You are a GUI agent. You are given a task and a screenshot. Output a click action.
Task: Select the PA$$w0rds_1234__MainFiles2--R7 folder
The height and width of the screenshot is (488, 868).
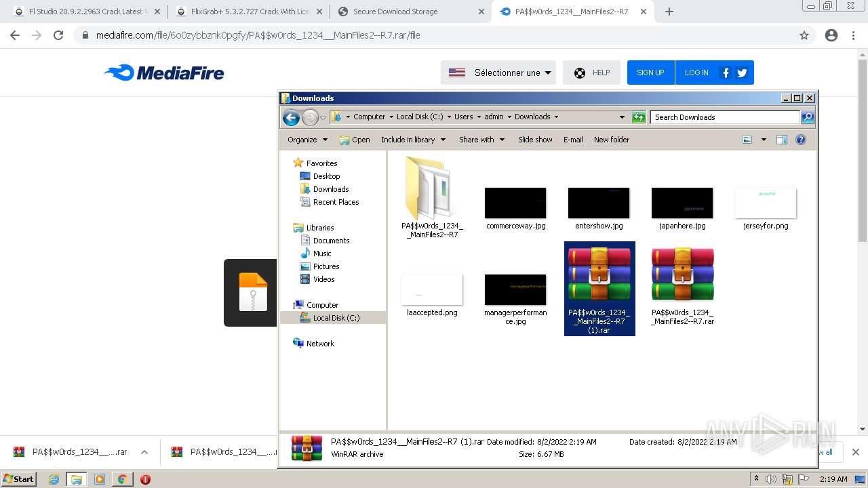pyautogui.click(x=432, y=197)
